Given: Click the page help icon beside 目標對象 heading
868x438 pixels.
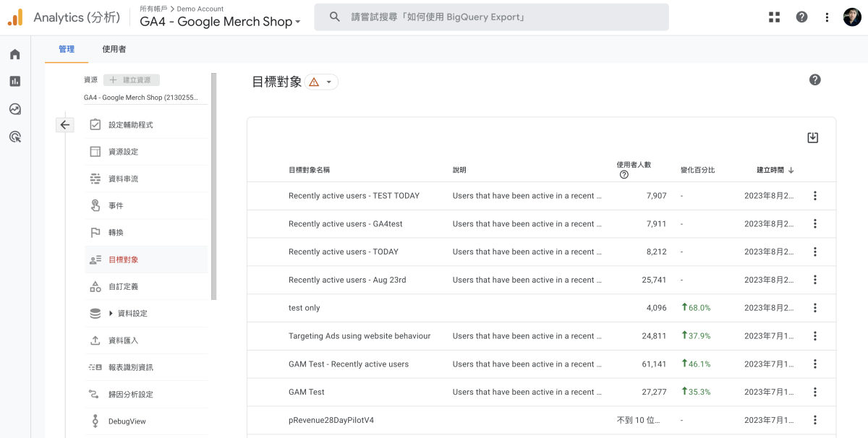Looking at the screenshot, I should (815, 80).
